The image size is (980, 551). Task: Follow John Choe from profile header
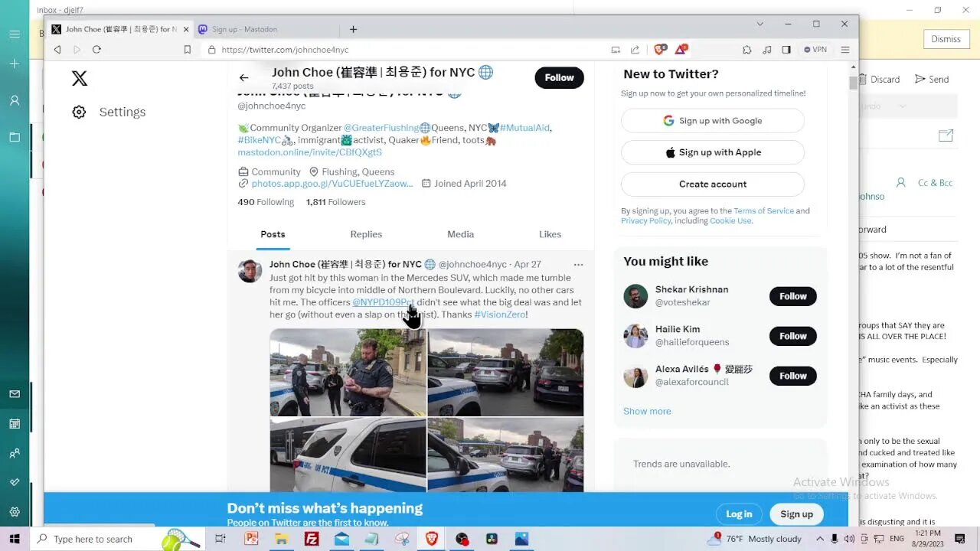click(560, 77)
